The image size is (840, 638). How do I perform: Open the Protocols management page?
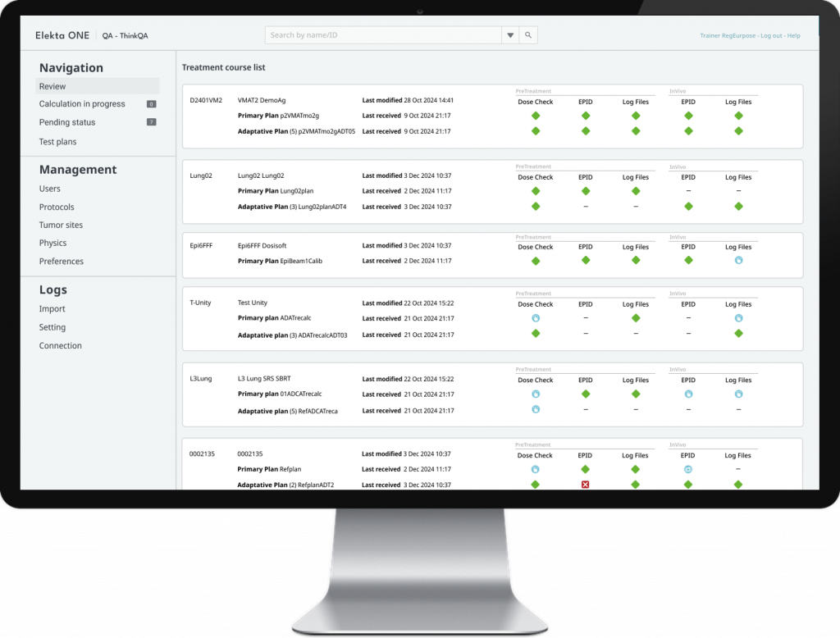[x=57, y=207]
